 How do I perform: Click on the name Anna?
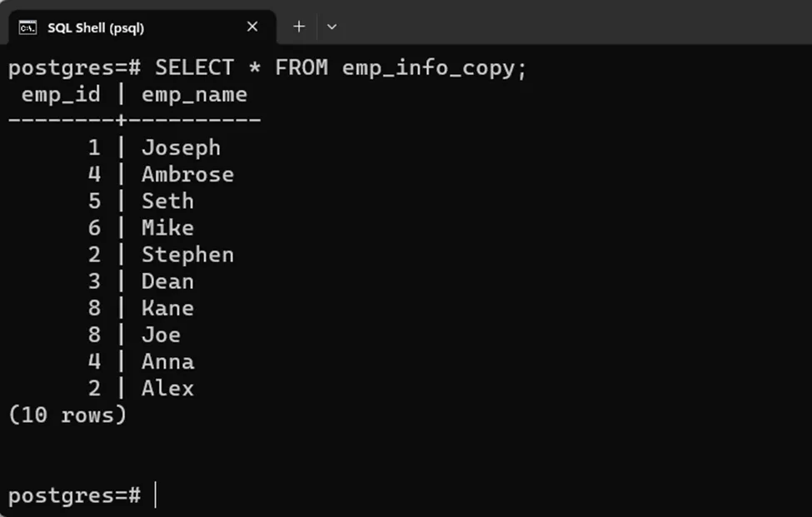pyautogui.click(x=167, y=361)
